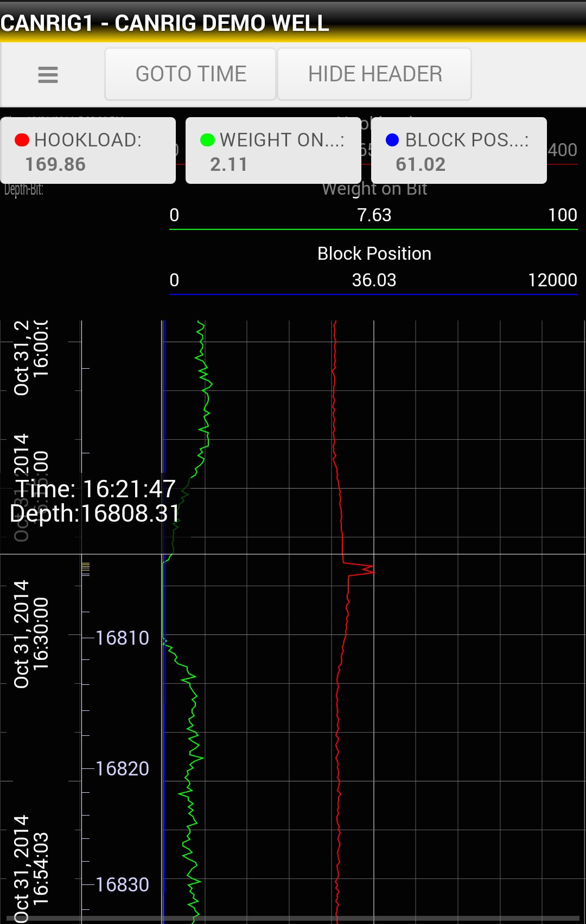The image size is (586, 924).
Task: Tap the red hookload spike on chart
Action: click(x=359, y=569)
